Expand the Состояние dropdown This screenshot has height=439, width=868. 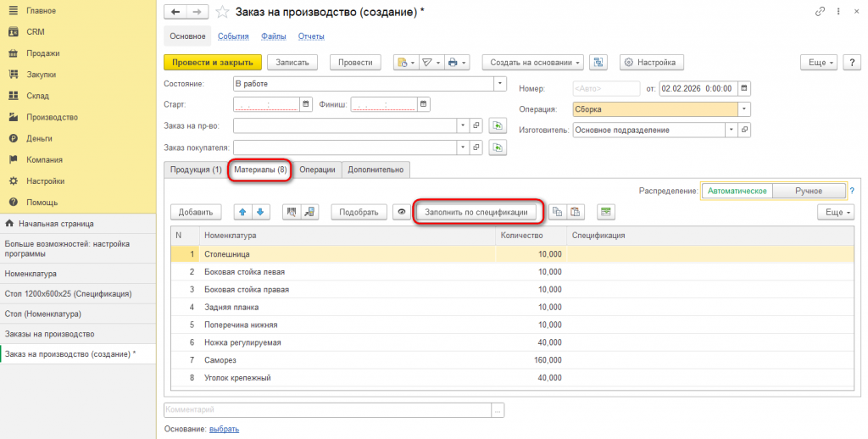[500, 84]
